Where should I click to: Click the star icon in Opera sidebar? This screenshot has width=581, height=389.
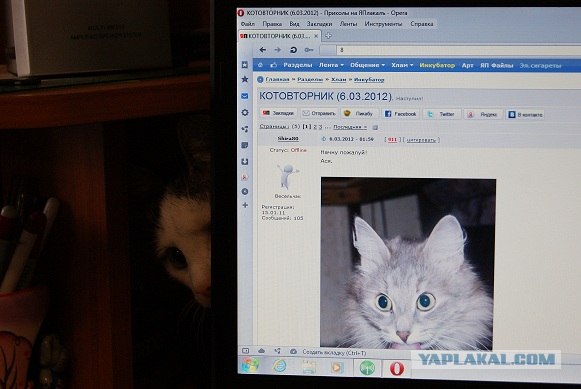[245, 79]
